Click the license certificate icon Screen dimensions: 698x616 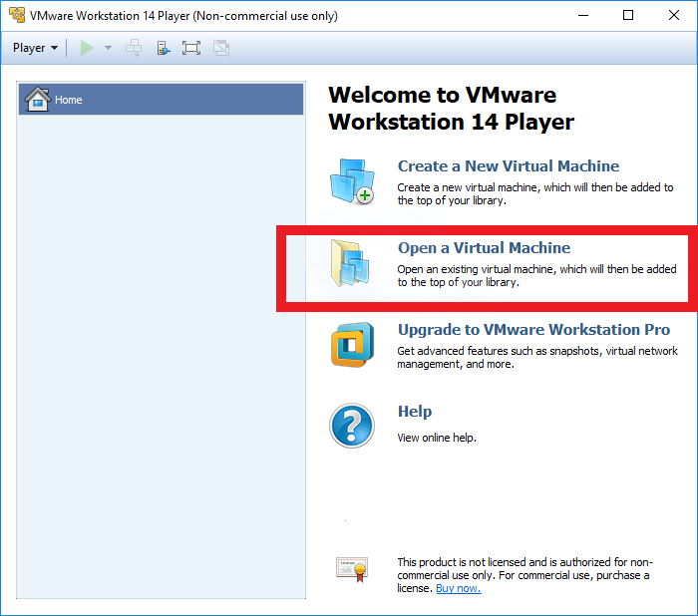tap(352, 569)
